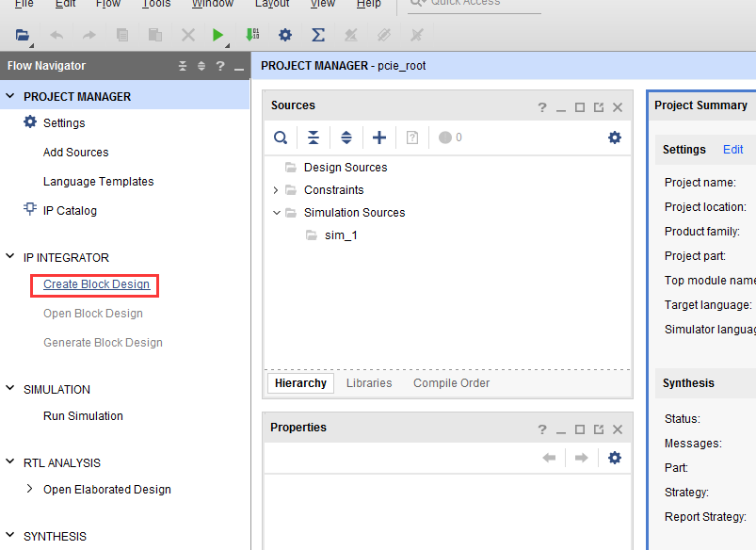Screen dimensions: 756x550
Task: Open the View menu
Action: pos(323,4)
